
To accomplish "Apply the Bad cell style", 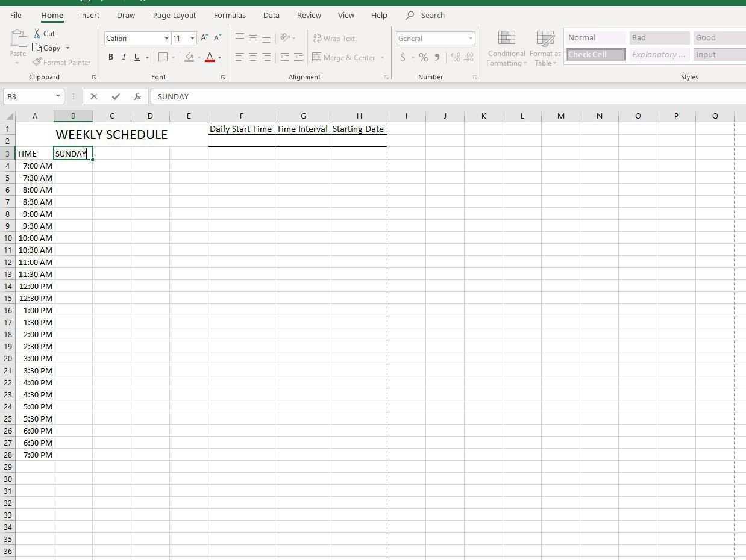I will pos(660,38).
